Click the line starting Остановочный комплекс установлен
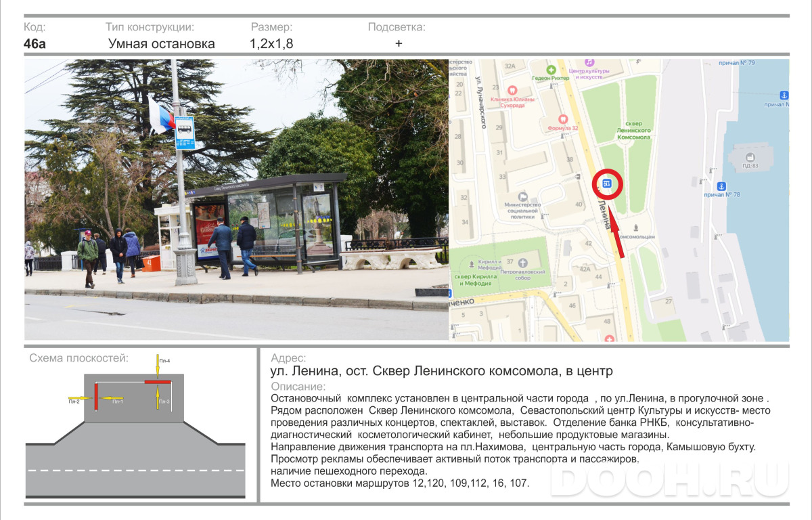Viewport: 812px width, 520px height. coord(520,398)
